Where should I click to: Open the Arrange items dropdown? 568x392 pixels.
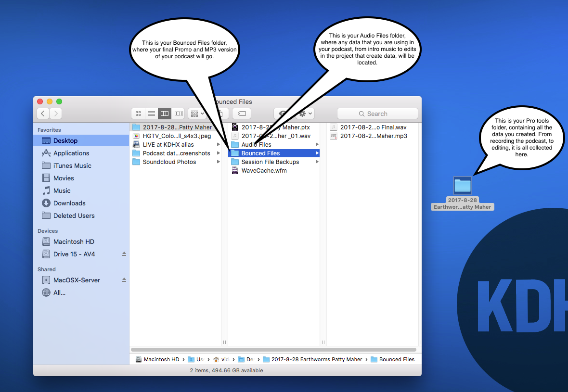[197, 114]
